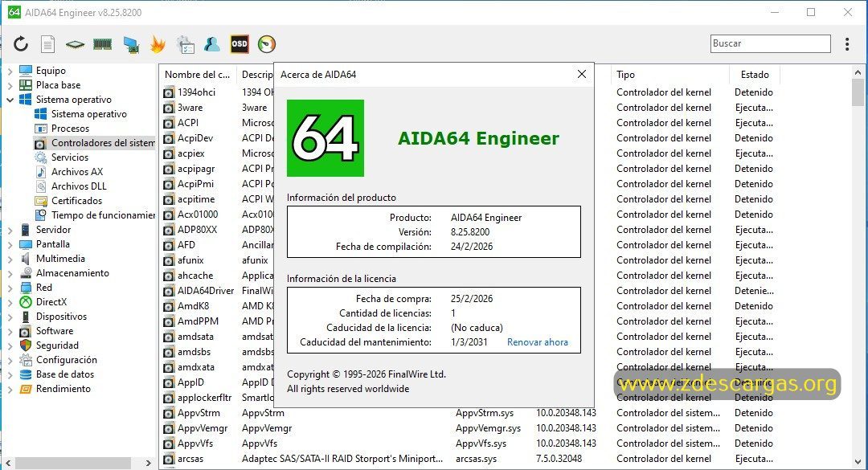Viewport: 868px width, 470px height.
Task: Click the Renovar ahora link
Action: pos(538,342)
